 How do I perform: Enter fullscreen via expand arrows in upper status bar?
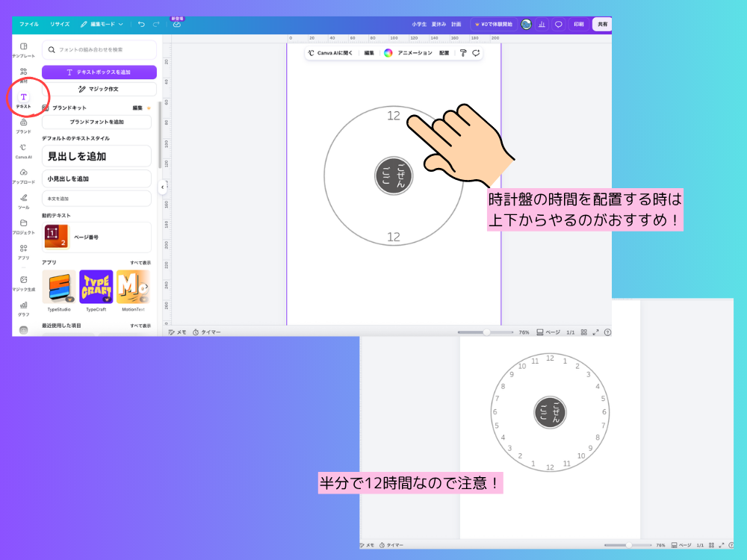(x=595, y=332)
